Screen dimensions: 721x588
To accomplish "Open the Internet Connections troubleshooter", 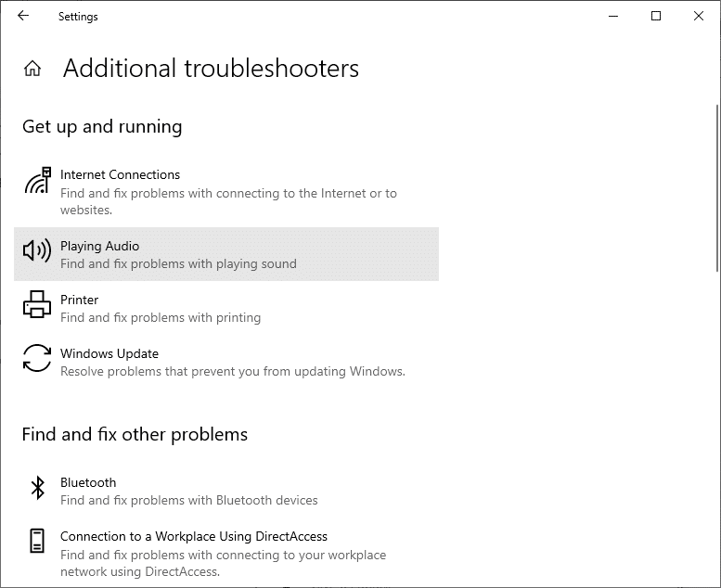I will (x=121, y=174).
